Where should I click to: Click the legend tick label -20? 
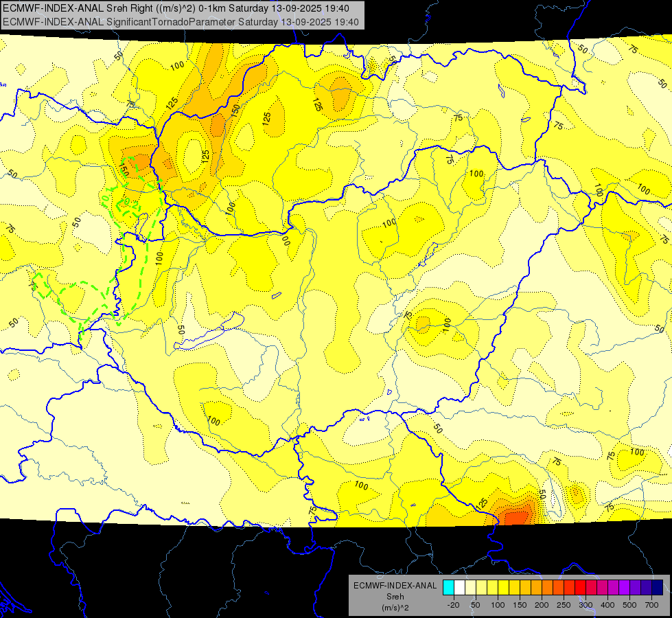point(454,605)
